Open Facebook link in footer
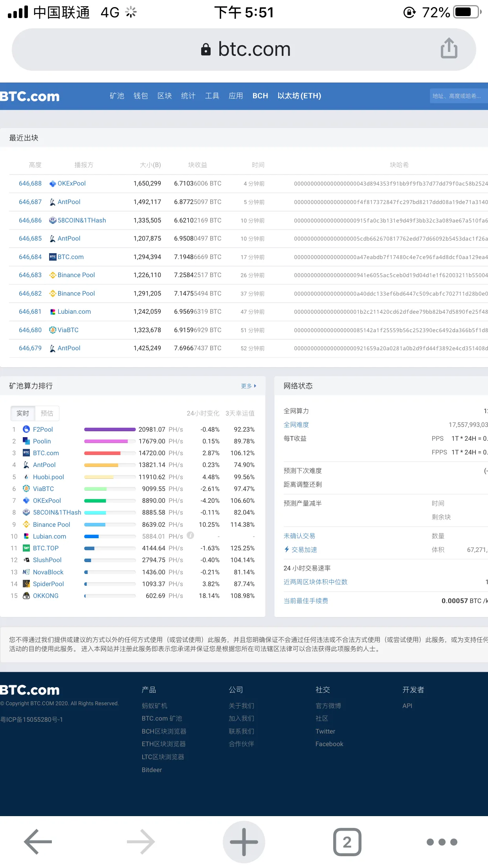The width and height of the screenshot is (488, 868). tap(329, 744)
